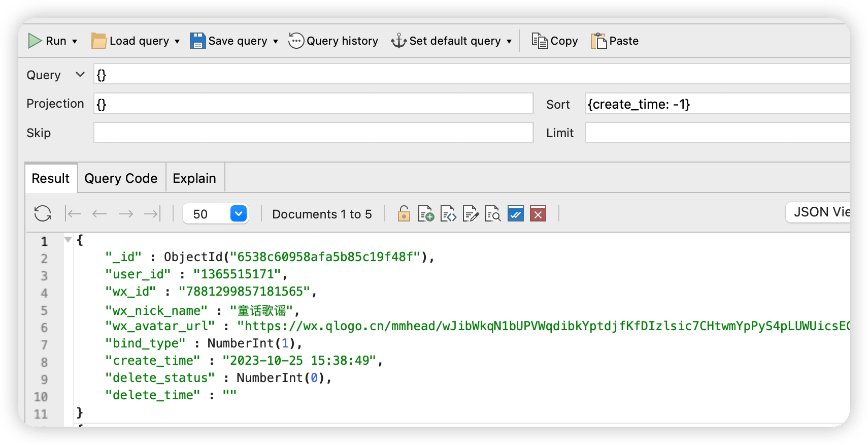Run the query with the green play button

pos(35,41)
